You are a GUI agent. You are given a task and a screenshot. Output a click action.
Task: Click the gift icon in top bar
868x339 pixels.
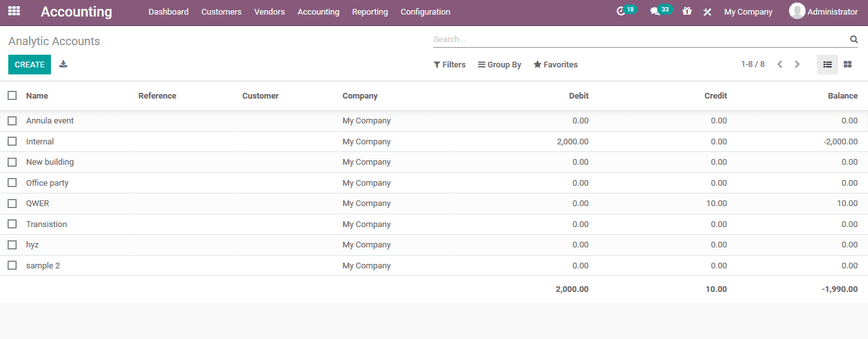pos(687,11)
